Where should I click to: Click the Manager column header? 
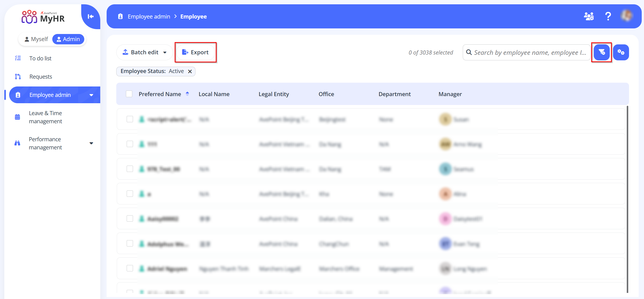(450, 94)
